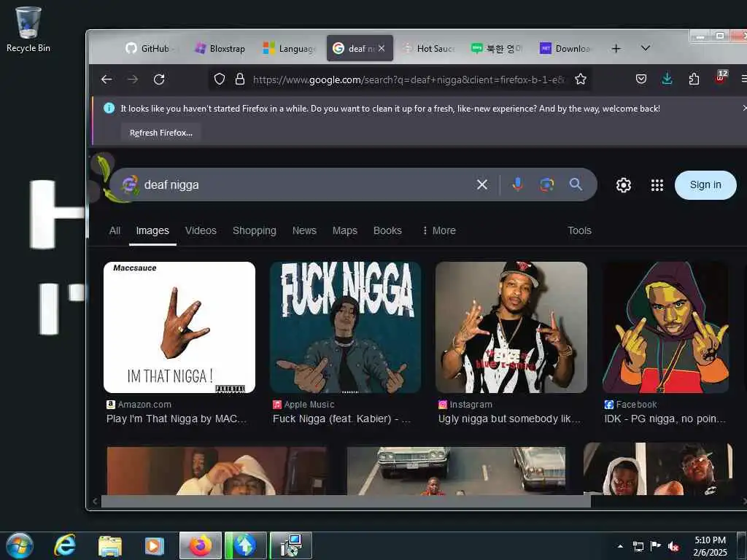Select the Videos results tab

201,230
